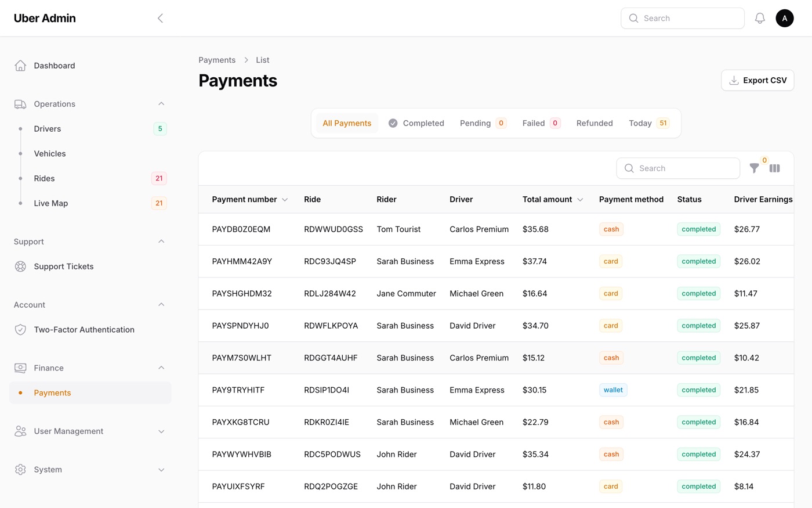Open Vehicles in the sidebar
The width and height of the screenshot is (812, 508).
click(90, 154)
